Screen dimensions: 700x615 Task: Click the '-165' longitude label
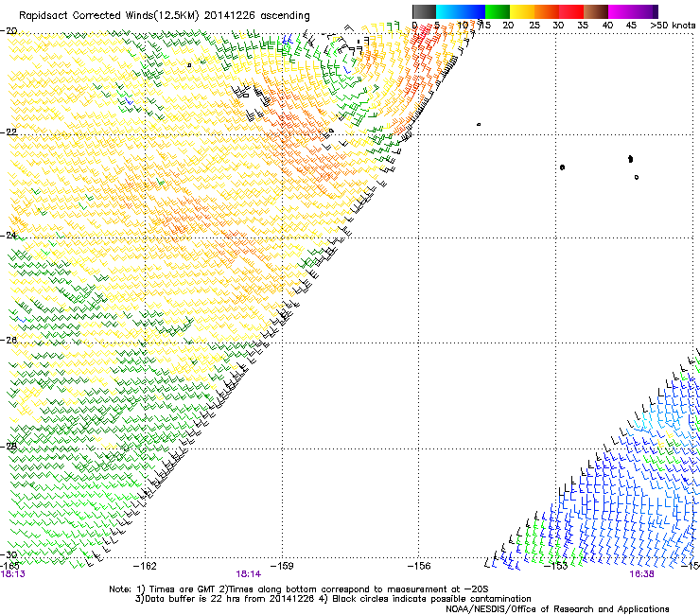[9, 566]
